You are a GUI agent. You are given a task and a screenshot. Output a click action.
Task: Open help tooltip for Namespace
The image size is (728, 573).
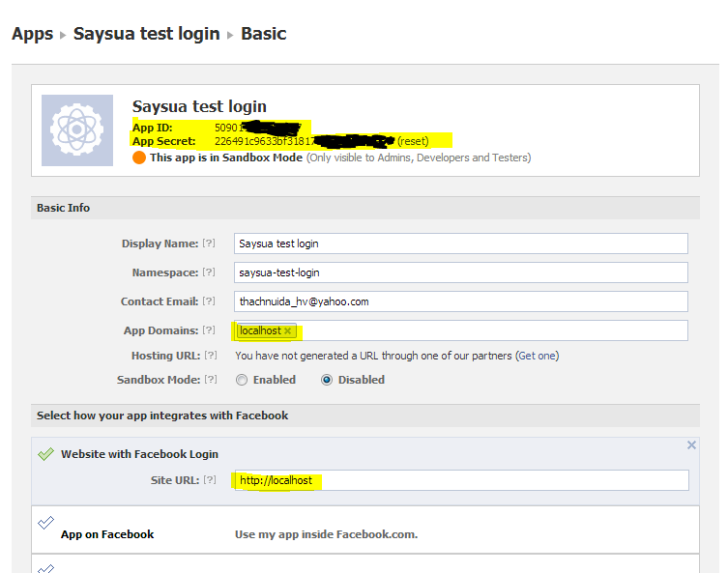click(209, 272)
